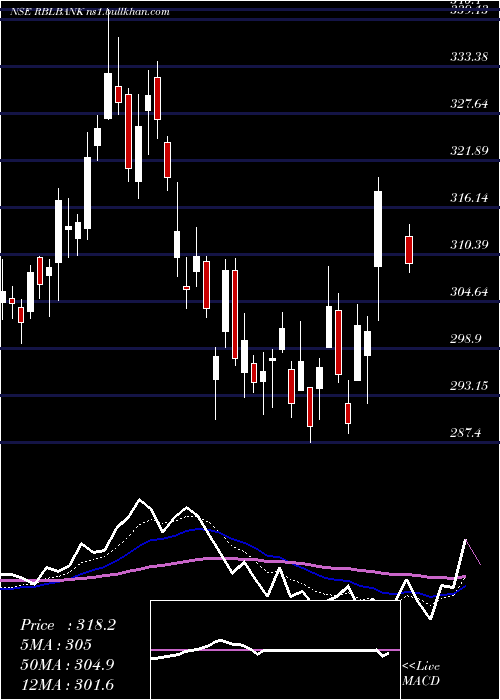The image size is (500, 700).
Task: Click the 287.4 price axis label
Action: [x=466, y=433]
